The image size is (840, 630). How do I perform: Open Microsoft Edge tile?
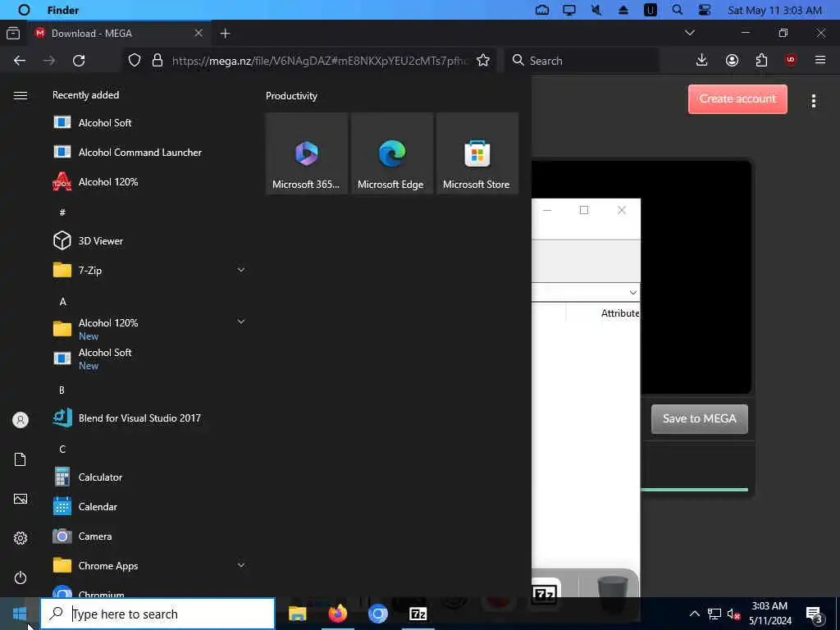pyautogui.click(x=391, y=153)
